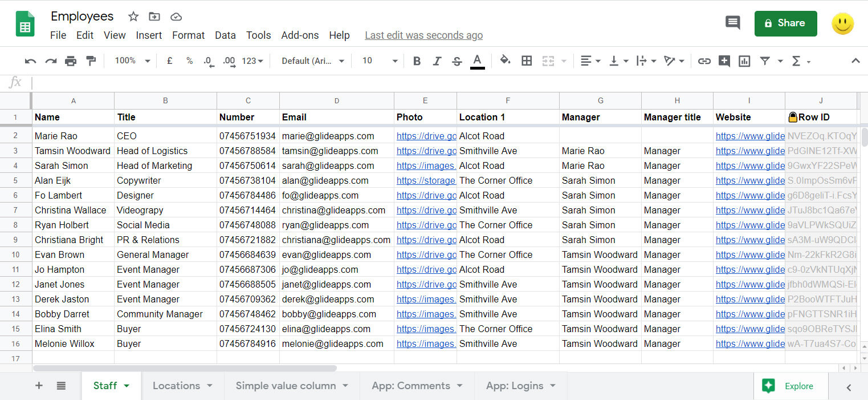Open the text color picker
This screenshot has height=400, width=868.
point(478,61)
